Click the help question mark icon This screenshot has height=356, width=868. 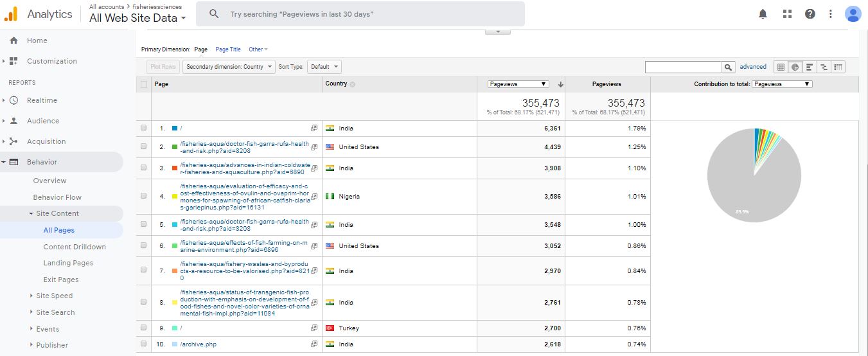click(x=810, y=13)
